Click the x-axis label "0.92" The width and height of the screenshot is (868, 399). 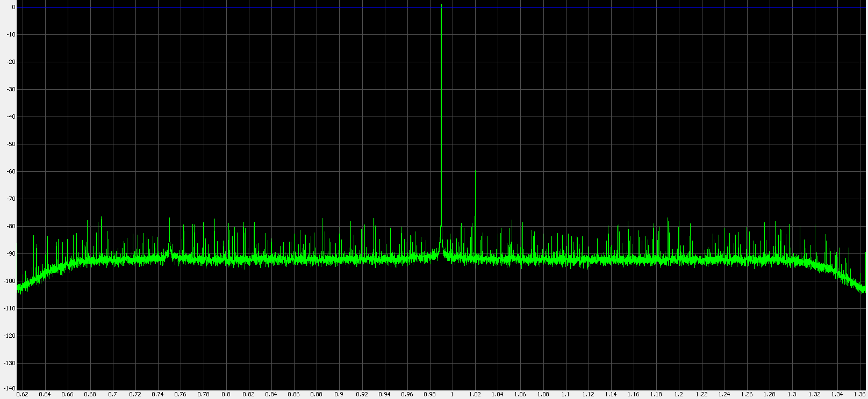[362, 395]
